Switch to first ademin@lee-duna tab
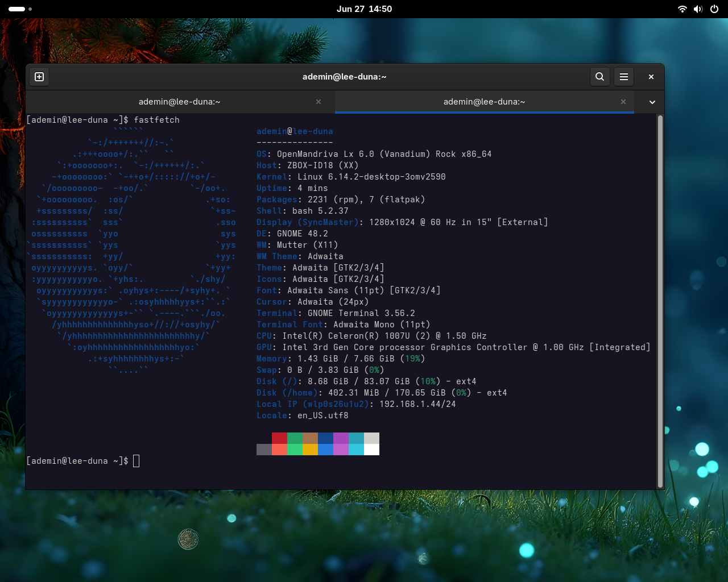 coord(180,102)
